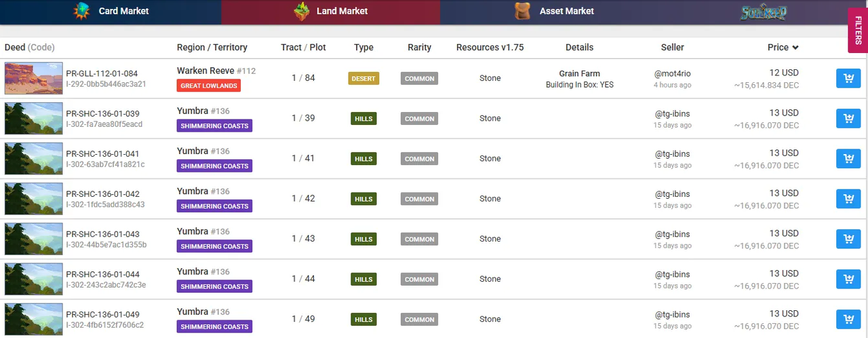Open the Card Market tab
868x338 pixels.
coord(111,12)
